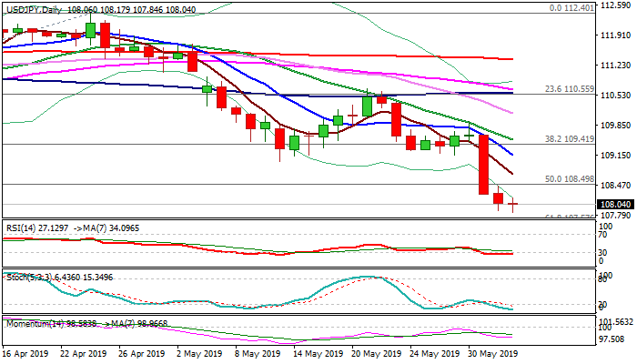637x364 pixels.
Task: Click the 20 May 2019 date label
Action: pos(375,353)
